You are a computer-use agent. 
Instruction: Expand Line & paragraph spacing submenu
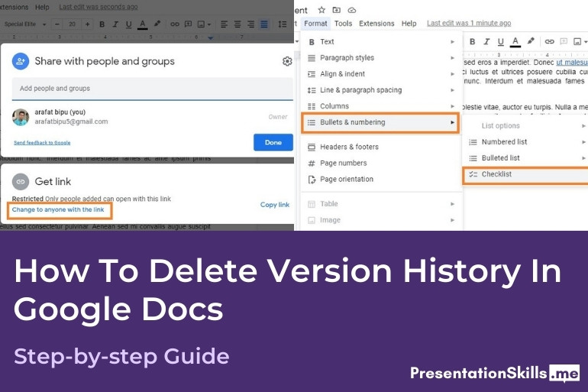[x=382, y=90]
